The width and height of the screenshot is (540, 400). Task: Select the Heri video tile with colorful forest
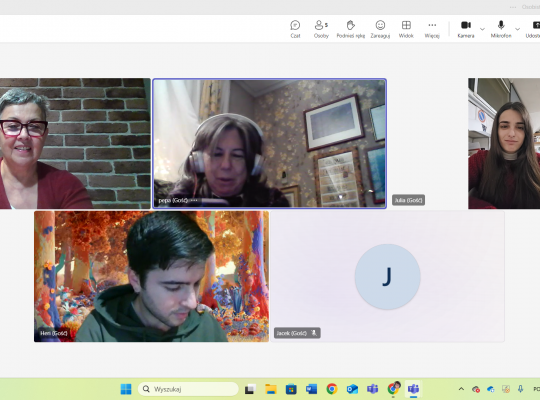coord(152,276)
